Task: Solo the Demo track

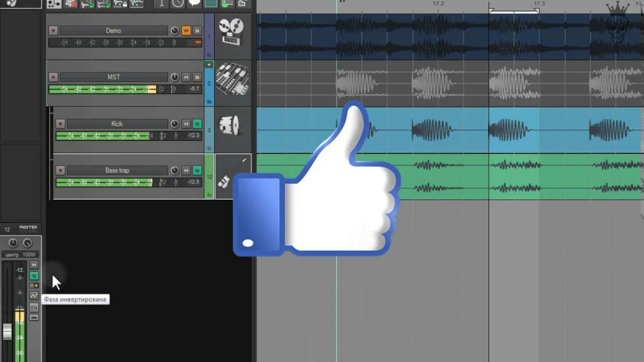Action: (197, 31)
